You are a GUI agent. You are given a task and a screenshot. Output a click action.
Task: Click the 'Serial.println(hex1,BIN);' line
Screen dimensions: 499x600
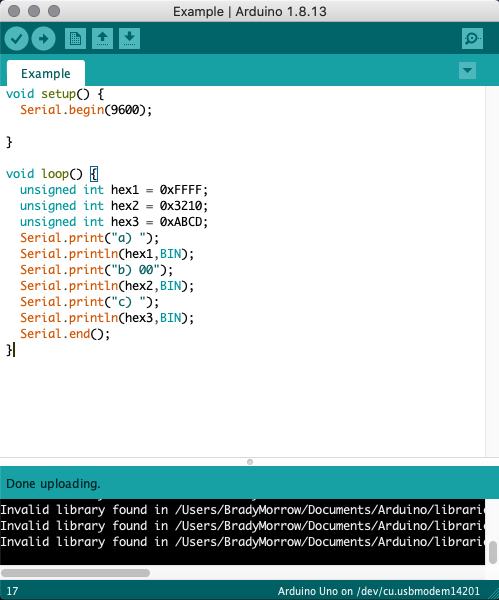107,254
